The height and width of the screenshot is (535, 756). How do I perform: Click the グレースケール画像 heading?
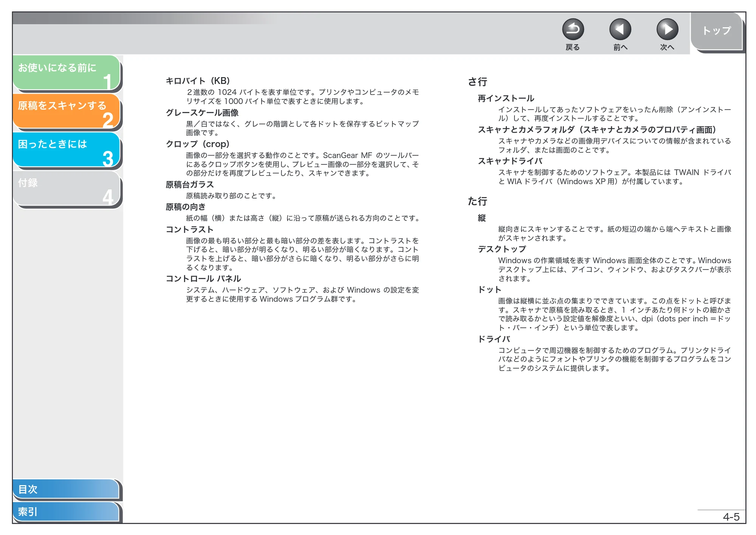pos(202,113)
